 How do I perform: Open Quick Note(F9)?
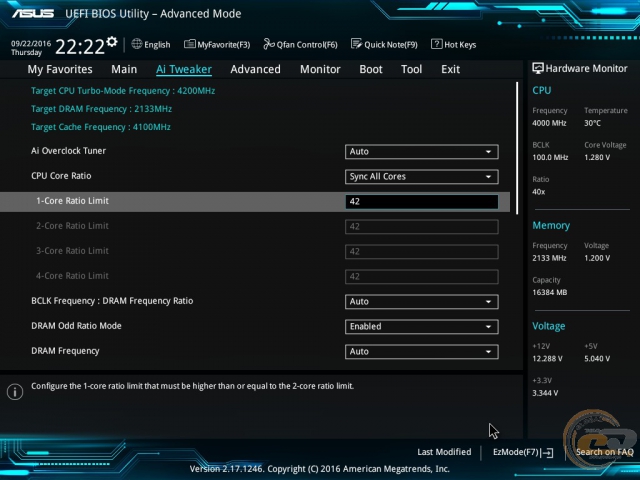(x=384, y=44)
